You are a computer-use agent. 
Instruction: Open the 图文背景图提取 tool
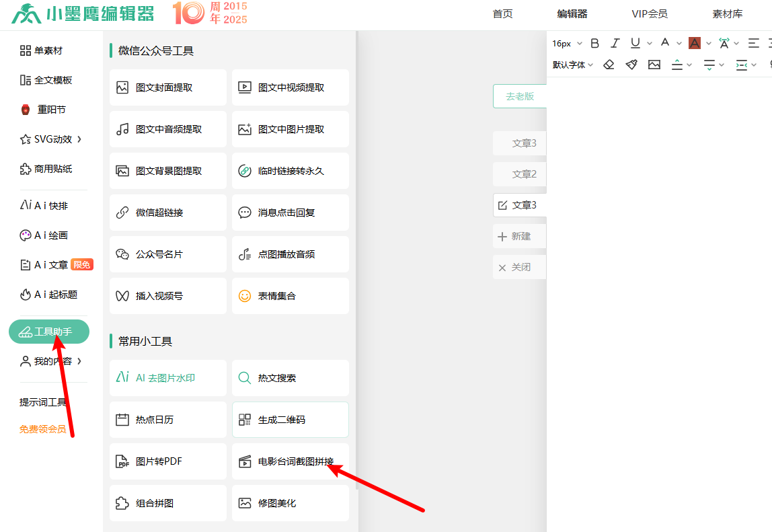coord(168,171)
